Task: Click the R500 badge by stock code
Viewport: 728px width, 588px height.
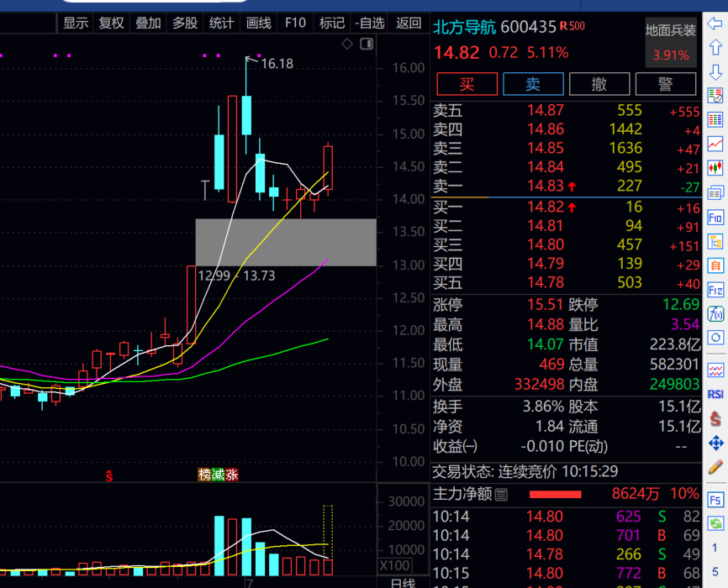Action: click(572, 26)
